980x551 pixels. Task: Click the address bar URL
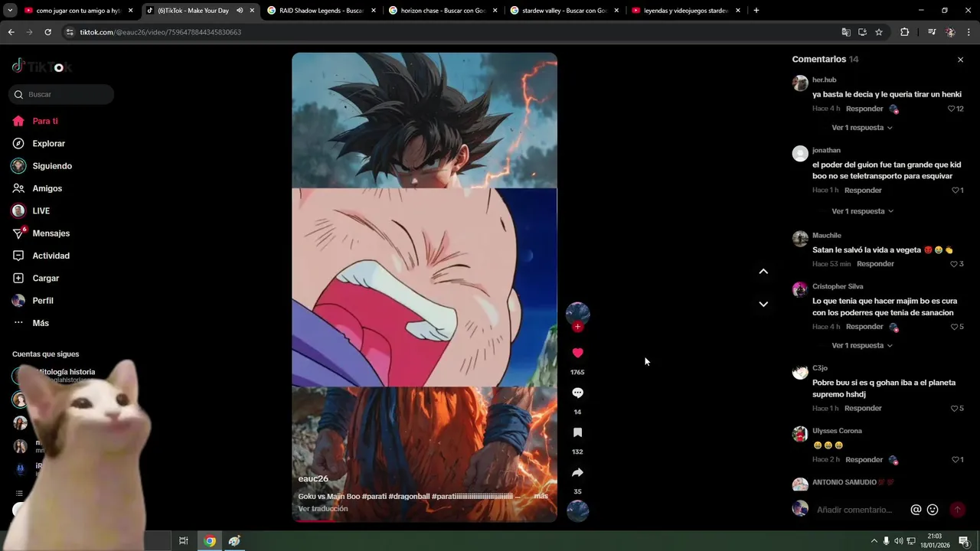(x=161, y=32)
